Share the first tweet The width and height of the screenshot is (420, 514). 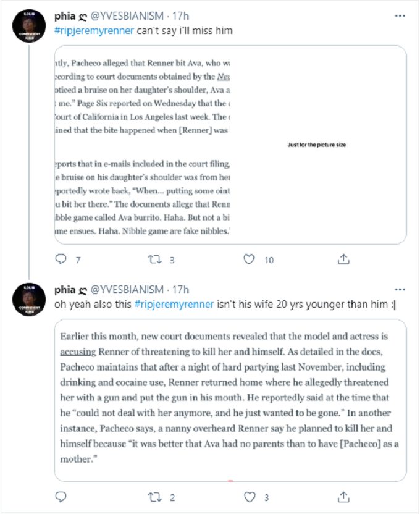click(x=343, y=259)
